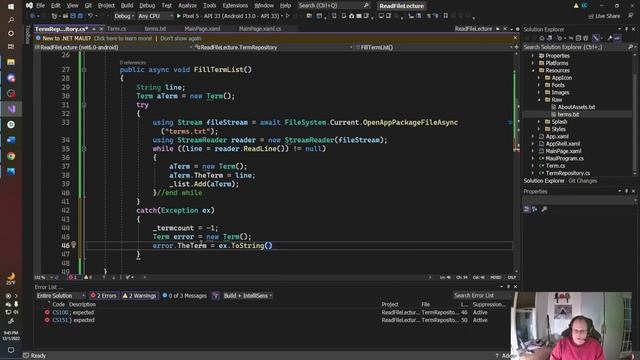Viewport: 640px width, 360px height.
Task: Click Don't show again link
Action: coord(180,38)
